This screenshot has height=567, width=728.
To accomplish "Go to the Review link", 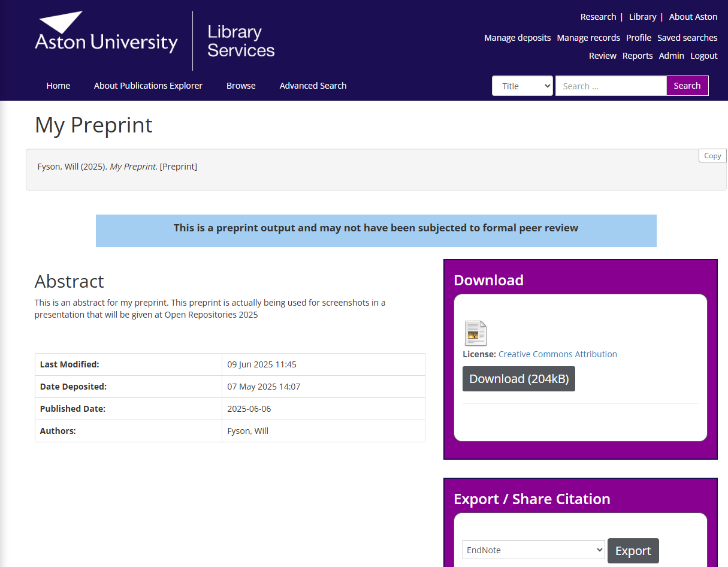I will (x=602, y=56).
